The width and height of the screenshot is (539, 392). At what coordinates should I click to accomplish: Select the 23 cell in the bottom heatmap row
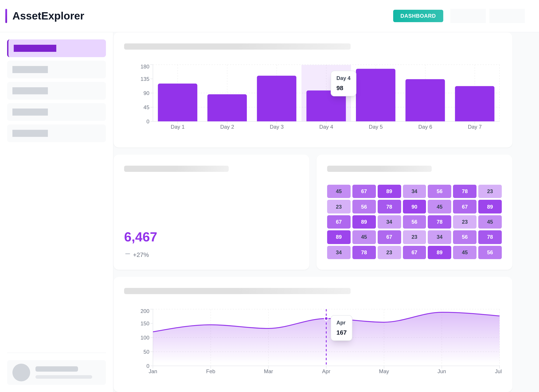tap(389, 252)
